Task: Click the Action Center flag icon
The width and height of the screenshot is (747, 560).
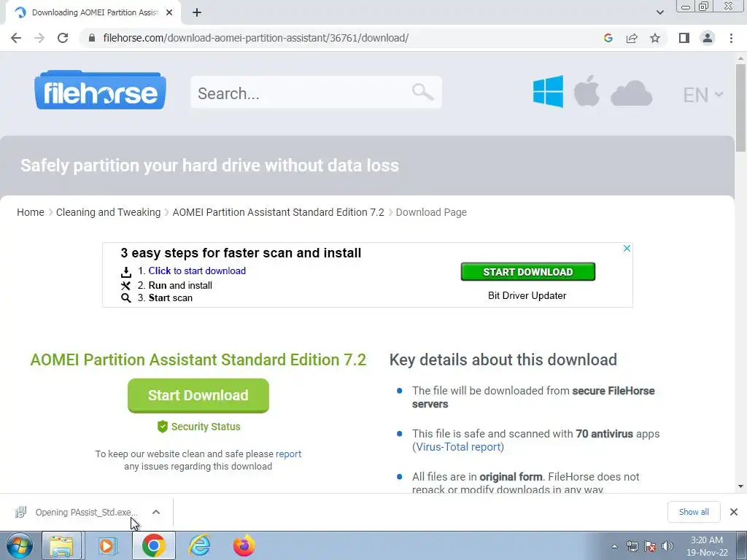Action: (650, 546)
